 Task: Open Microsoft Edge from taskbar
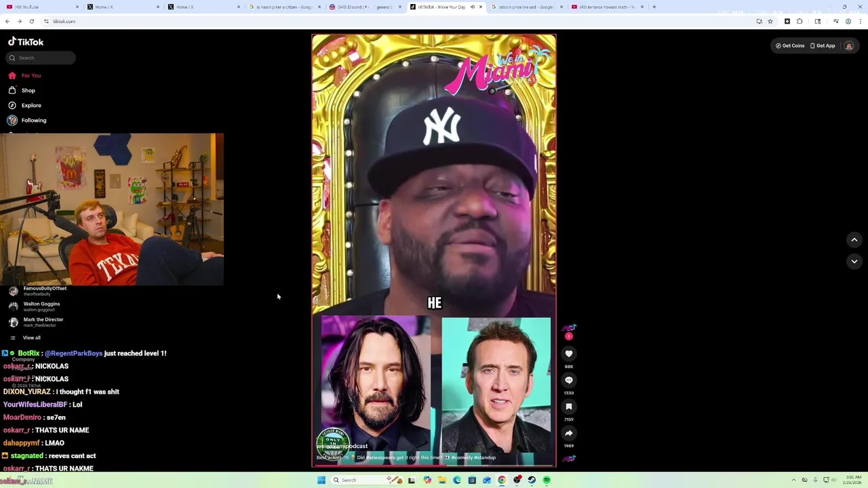tap(456, 480)
